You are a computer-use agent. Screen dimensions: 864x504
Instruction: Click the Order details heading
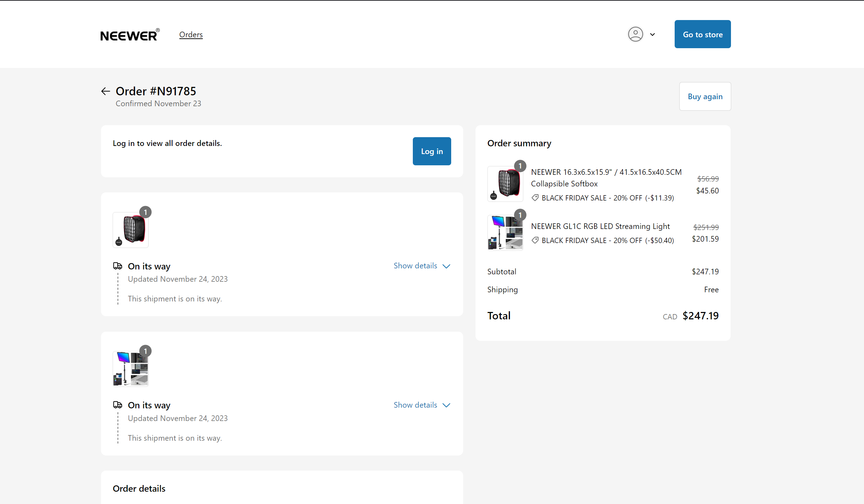pyautogui.click(x=139, y=489)
